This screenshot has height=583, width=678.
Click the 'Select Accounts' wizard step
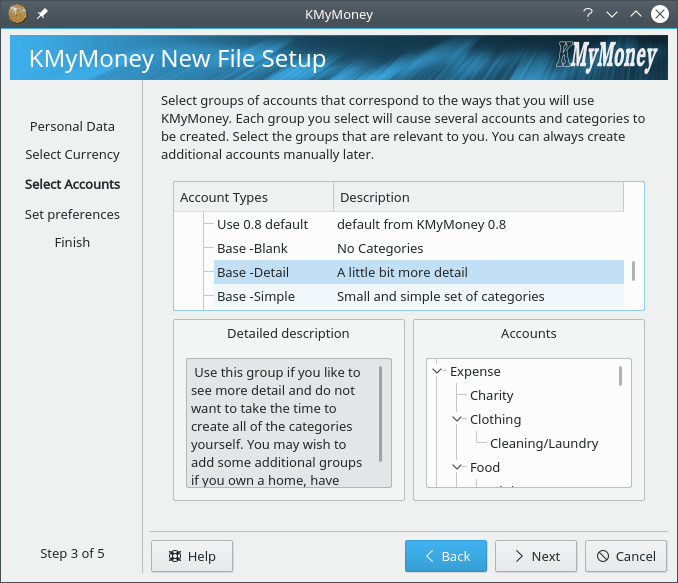click(72, 184)
